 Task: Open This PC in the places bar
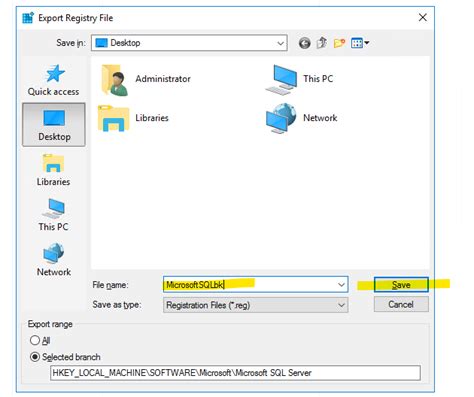coord(53,215)
